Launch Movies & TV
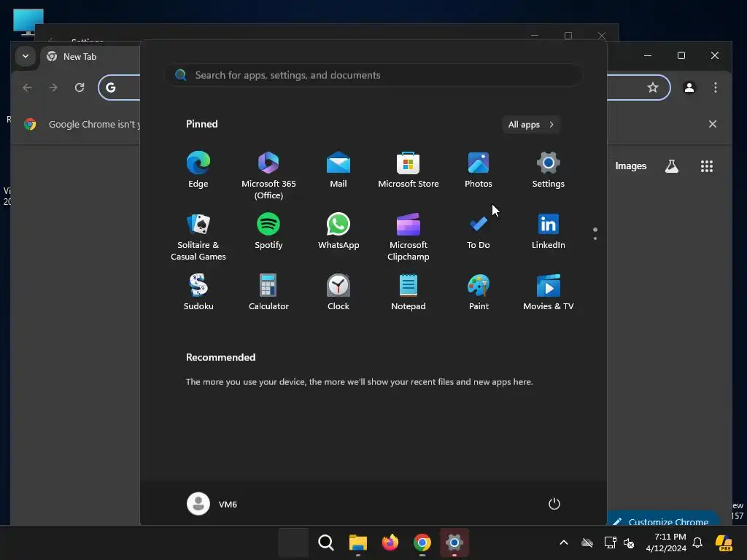Viewport: 747px width, 560px height. point(549,292)
